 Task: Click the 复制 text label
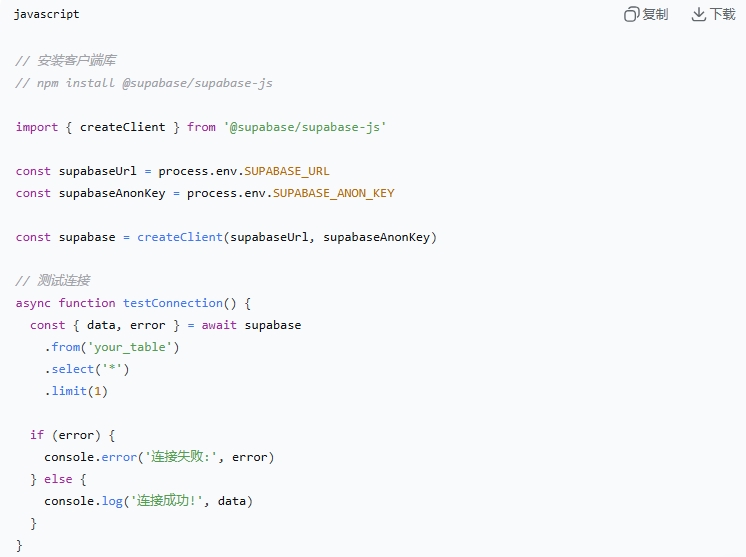pyautogui.click(x=656, y=15)
